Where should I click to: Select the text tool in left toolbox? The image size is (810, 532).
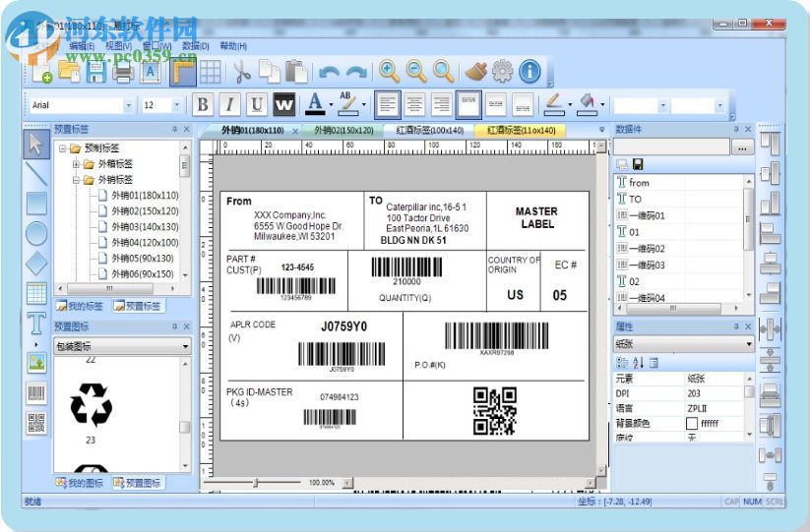36,323
